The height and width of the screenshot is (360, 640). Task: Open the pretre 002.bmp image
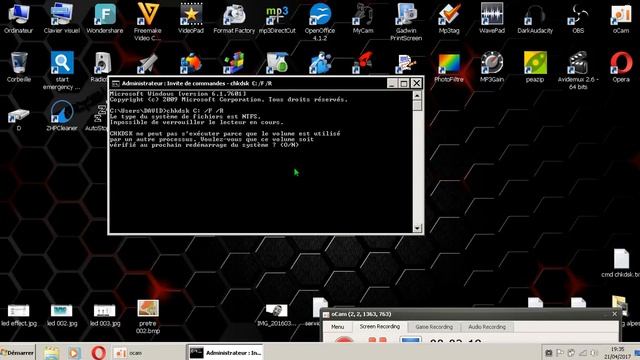point(148,317)
